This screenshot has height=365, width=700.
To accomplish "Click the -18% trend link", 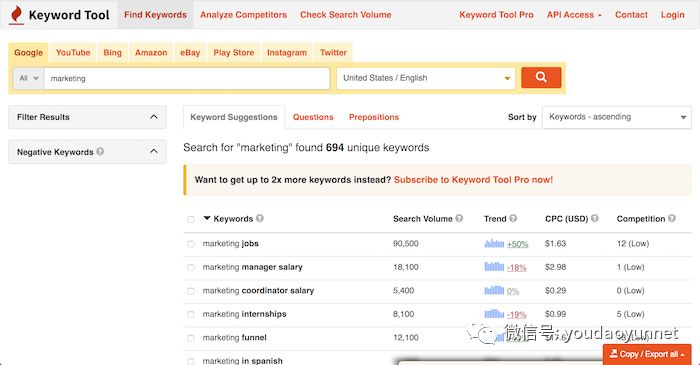I will pyautogui.click(x=517, y=268).
